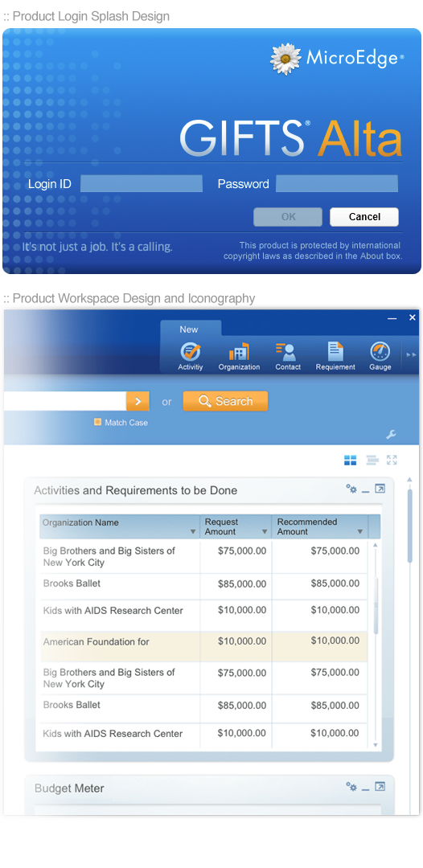Collapse the Activities and Requirements panel
This screenshot has height=868, width=423.
click(x=365, y=492)
